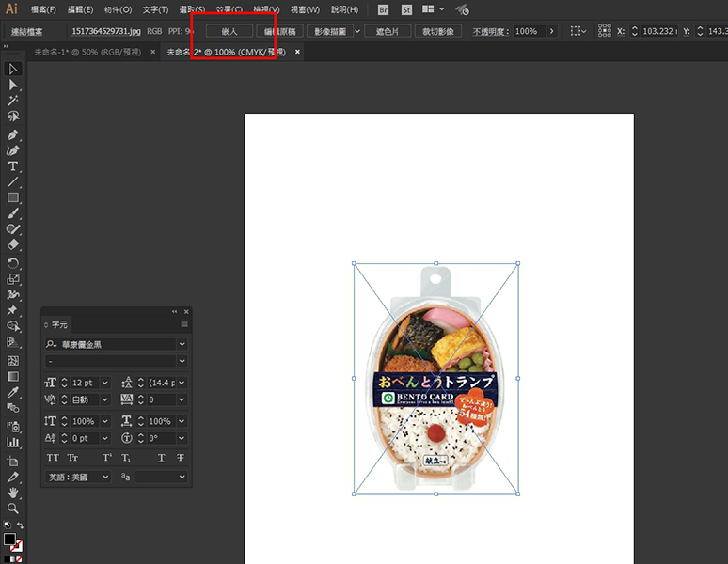
Task: Toggle Subscript text style
Action: [126, 458]
